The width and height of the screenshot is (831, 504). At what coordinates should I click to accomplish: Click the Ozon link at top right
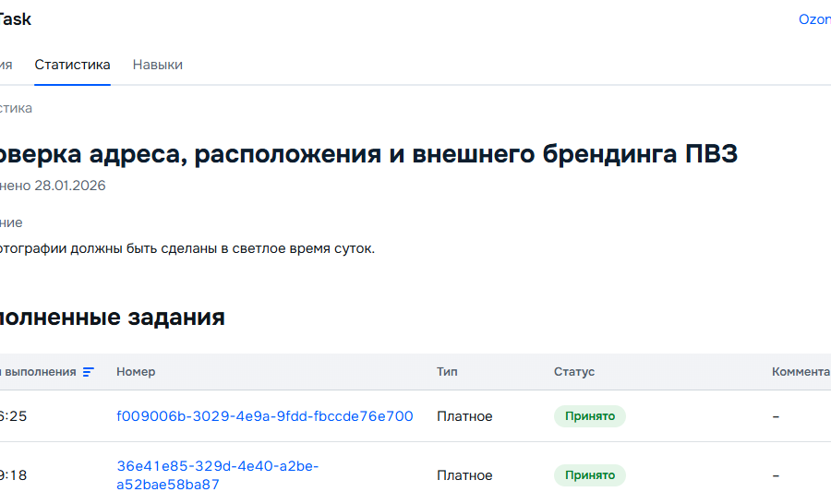click(814, 19)
